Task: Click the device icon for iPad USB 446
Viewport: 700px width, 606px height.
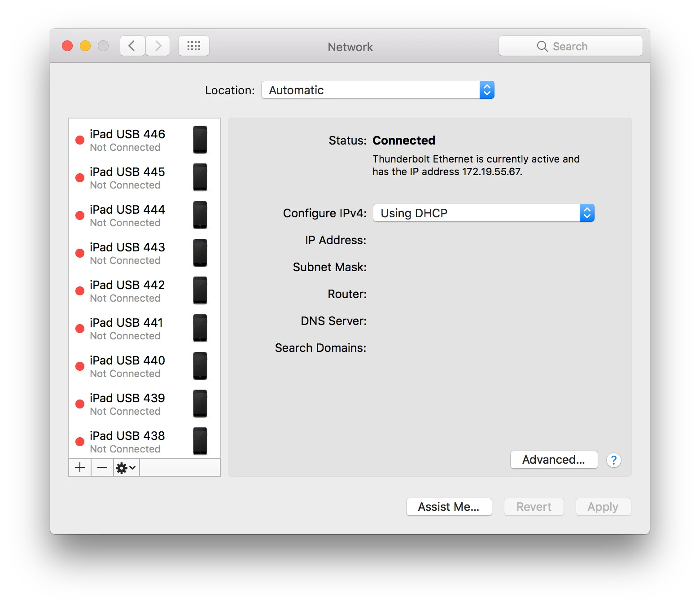Action: (x=200, y=140)
